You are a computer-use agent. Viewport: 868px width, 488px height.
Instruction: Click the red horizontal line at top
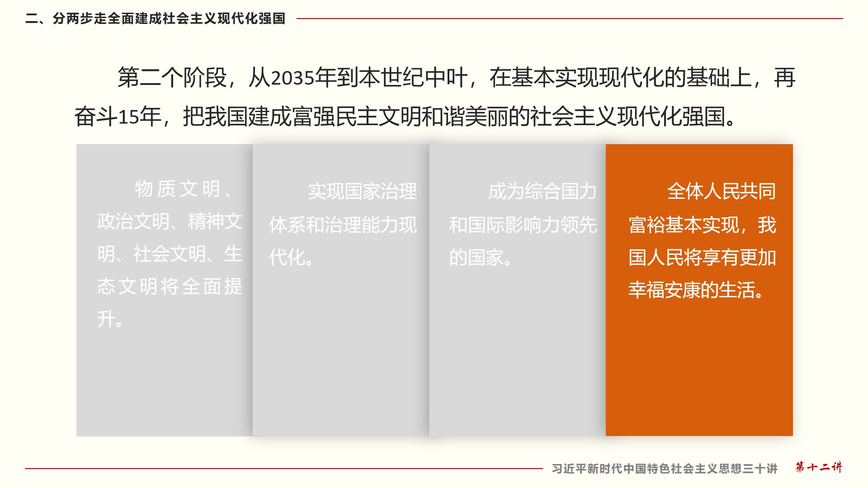pyautogui.click(x=570, y=19)
